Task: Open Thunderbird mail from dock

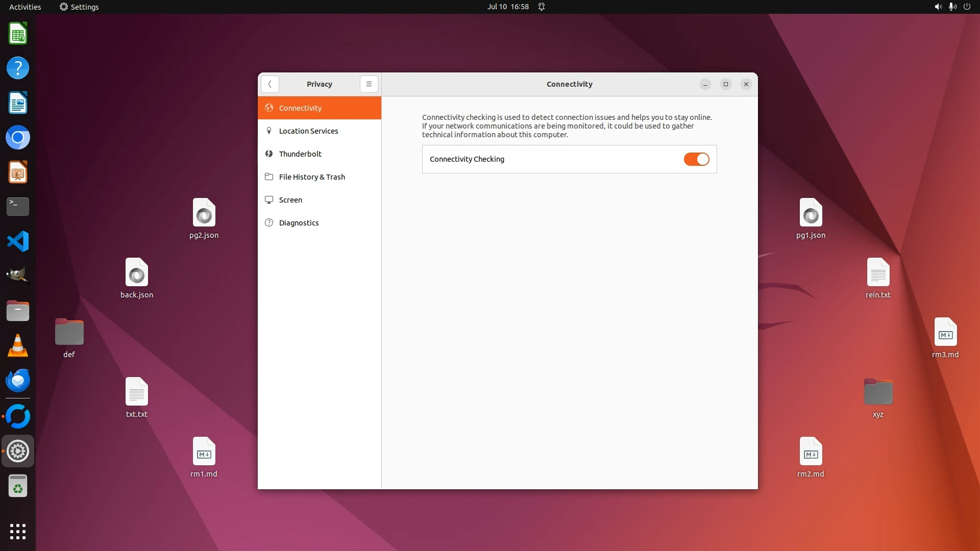Action: tap(18, 381)
